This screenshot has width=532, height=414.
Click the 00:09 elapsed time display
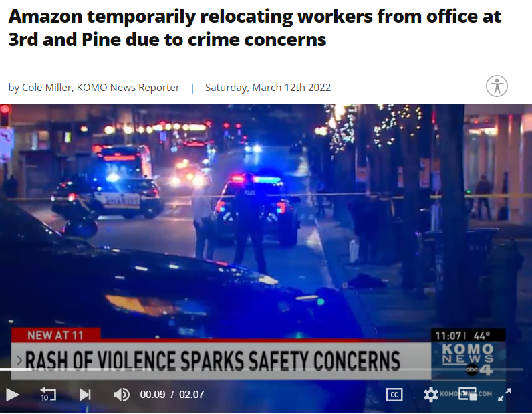152,395
